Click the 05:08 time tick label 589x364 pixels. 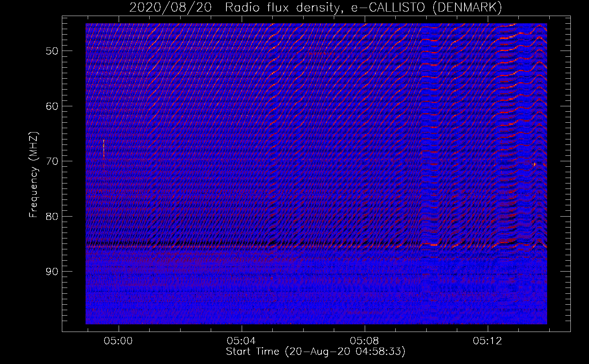coord(364,341)
